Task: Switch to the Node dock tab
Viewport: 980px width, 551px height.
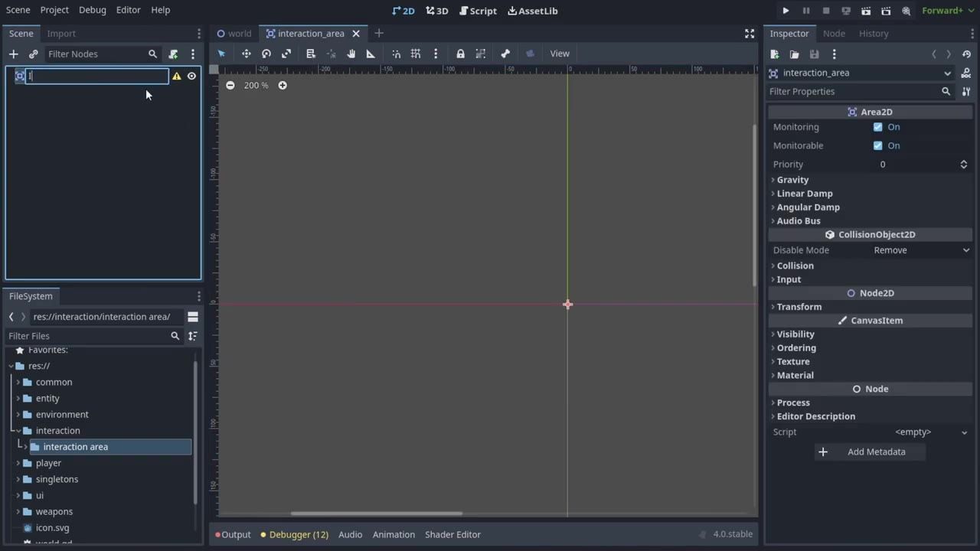Action: click(x=834, y=34)
